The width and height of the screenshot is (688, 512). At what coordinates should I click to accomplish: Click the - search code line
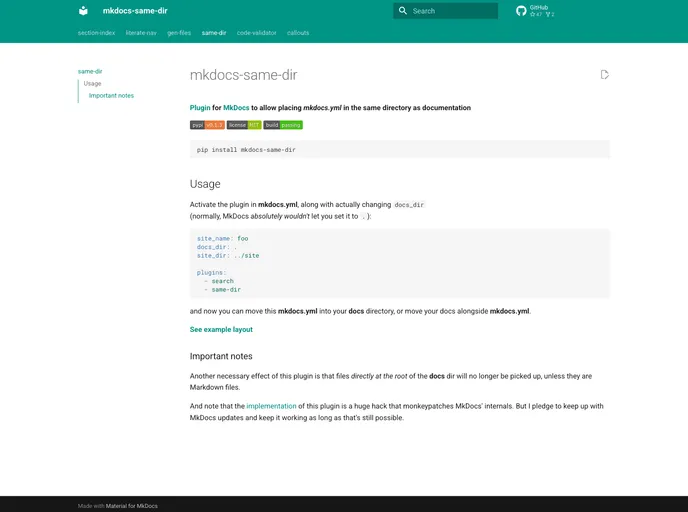[x=219, y=281]
